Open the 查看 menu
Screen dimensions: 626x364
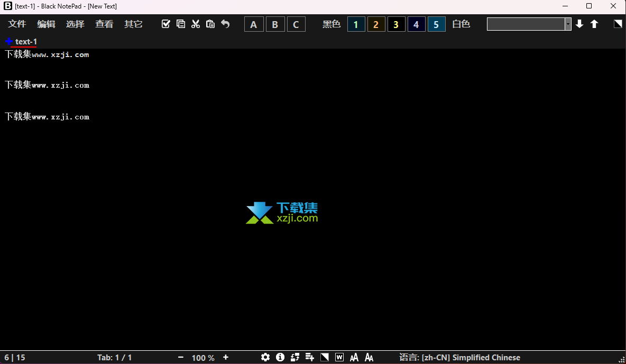[x=104, y=24]
